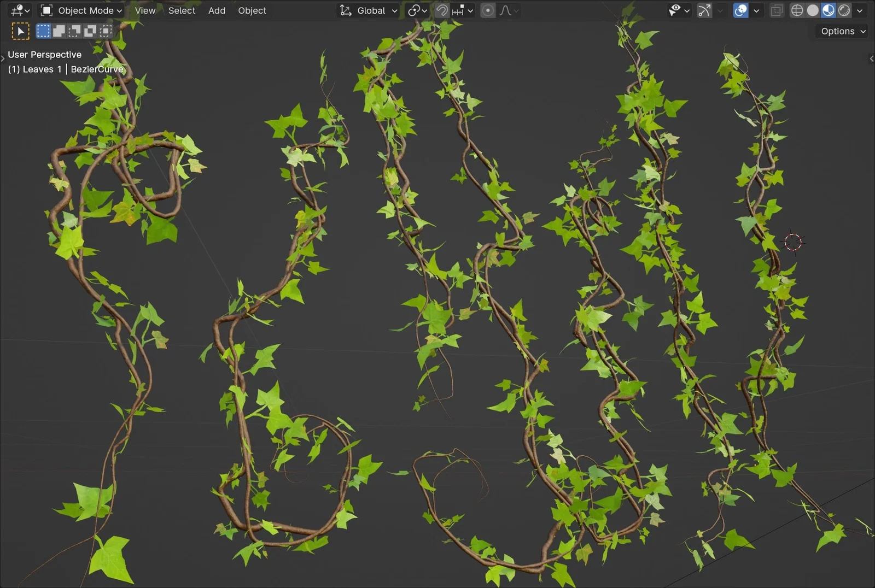
Task: Select the Tweak tool in the toolbar
Action: click(x=21, y=31)
